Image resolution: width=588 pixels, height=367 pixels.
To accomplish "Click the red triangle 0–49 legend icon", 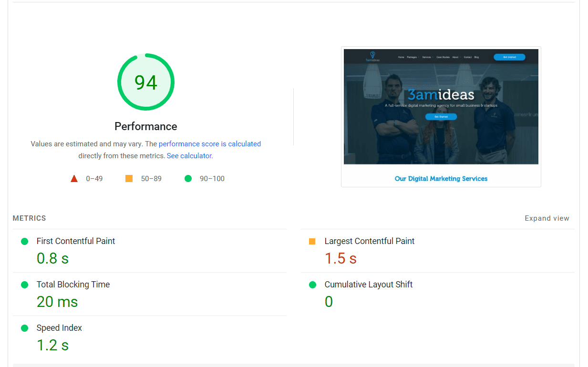I will tap(74, 179).
